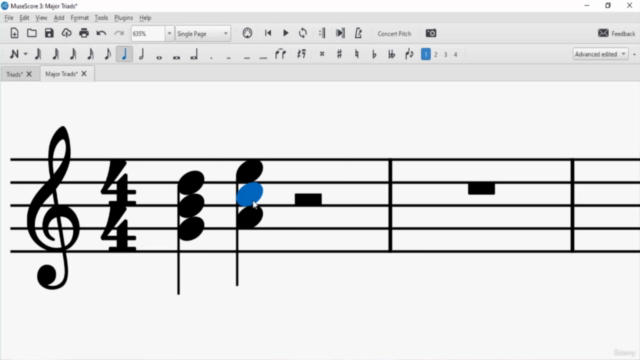Toggle pan score during playback

(340, 33)
